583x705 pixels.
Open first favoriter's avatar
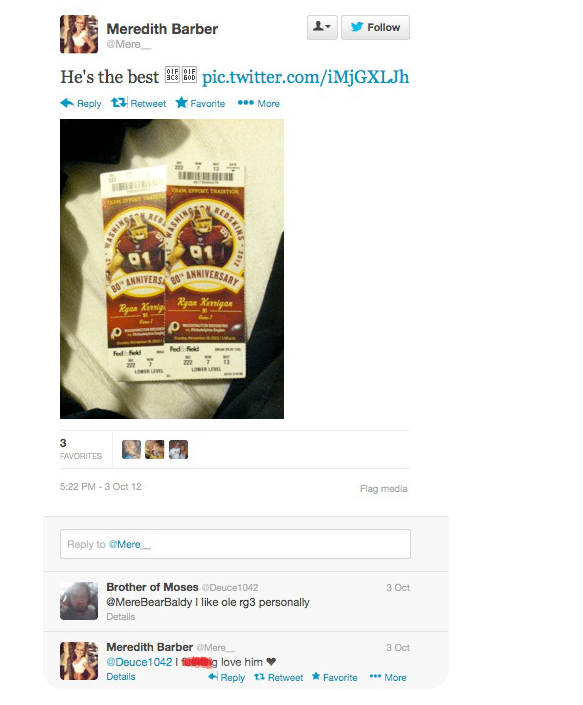tap(131, 449)
